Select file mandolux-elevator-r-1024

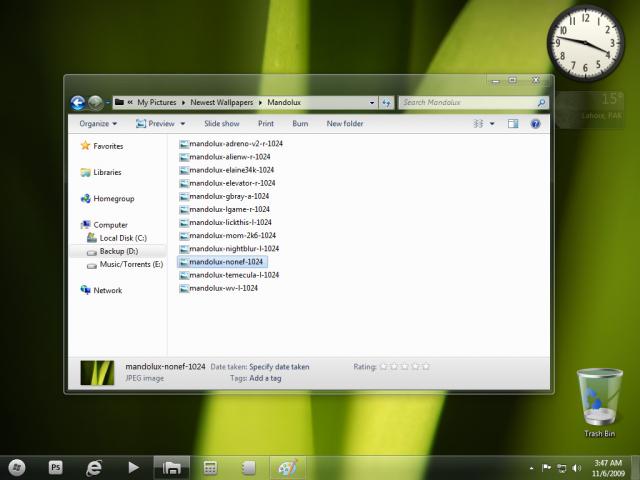pyautogui.click(x=227, y=183)
